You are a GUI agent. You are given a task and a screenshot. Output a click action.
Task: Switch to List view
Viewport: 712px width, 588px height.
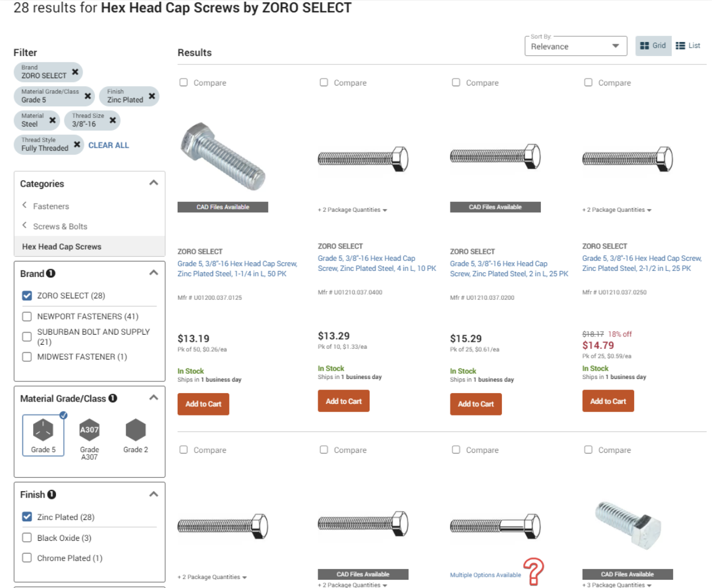click(x=688, y=45)
